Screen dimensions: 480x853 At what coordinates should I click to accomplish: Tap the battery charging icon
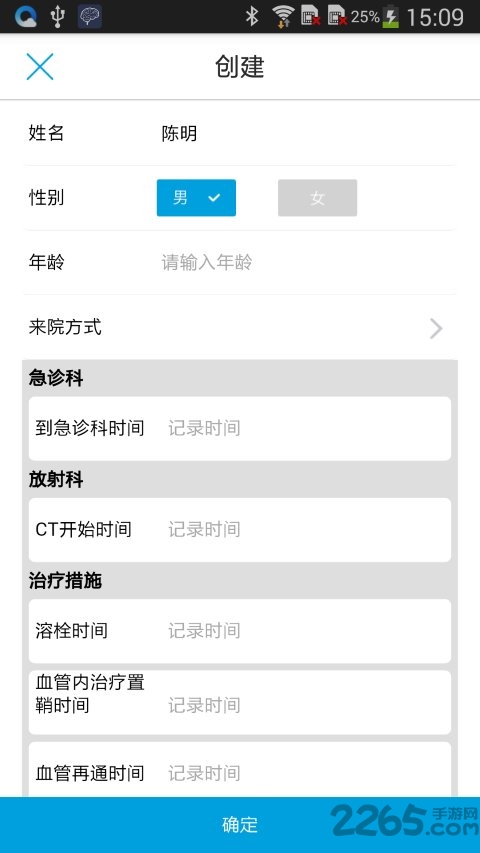coord(391,17)
